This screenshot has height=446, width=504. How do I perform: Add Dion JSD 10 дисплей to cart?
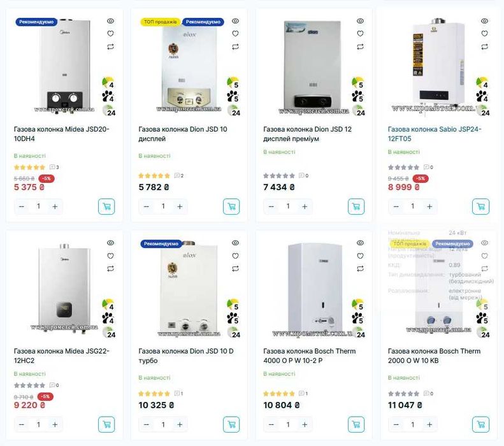231,206
